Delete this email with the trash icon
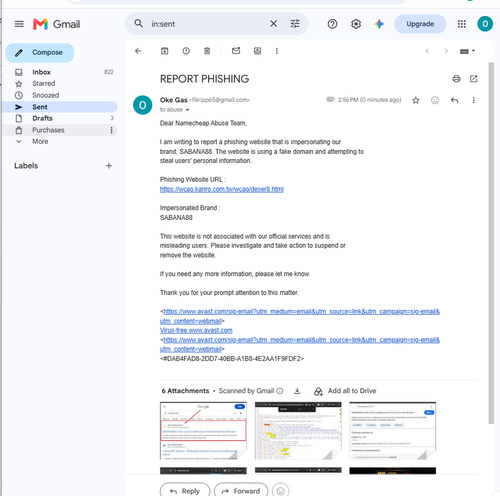The image size is (500, 496). 207,51
